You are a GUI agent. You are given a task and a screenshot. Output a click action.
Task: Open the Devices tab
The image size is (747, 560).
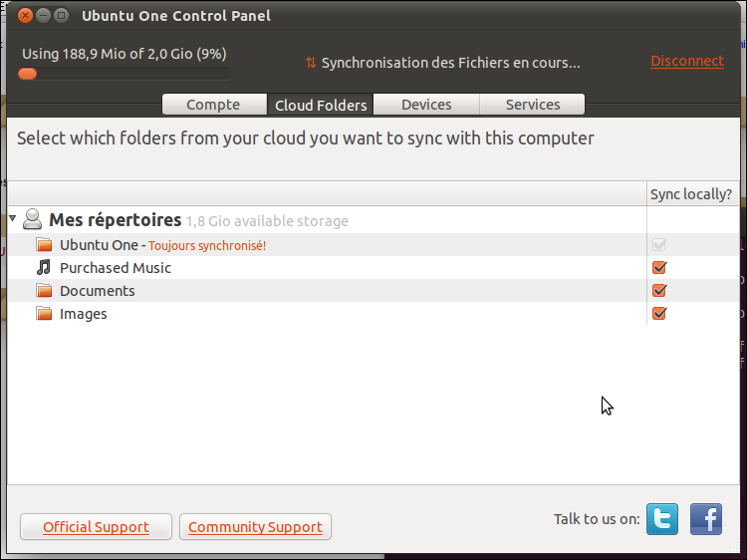pos(426,105)
